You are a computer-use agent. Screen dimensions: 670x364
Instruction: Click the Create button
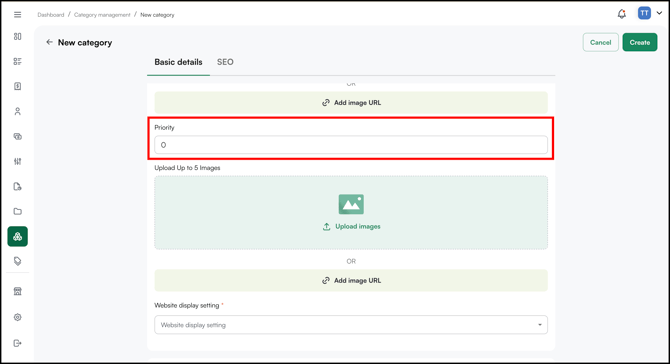640,42
